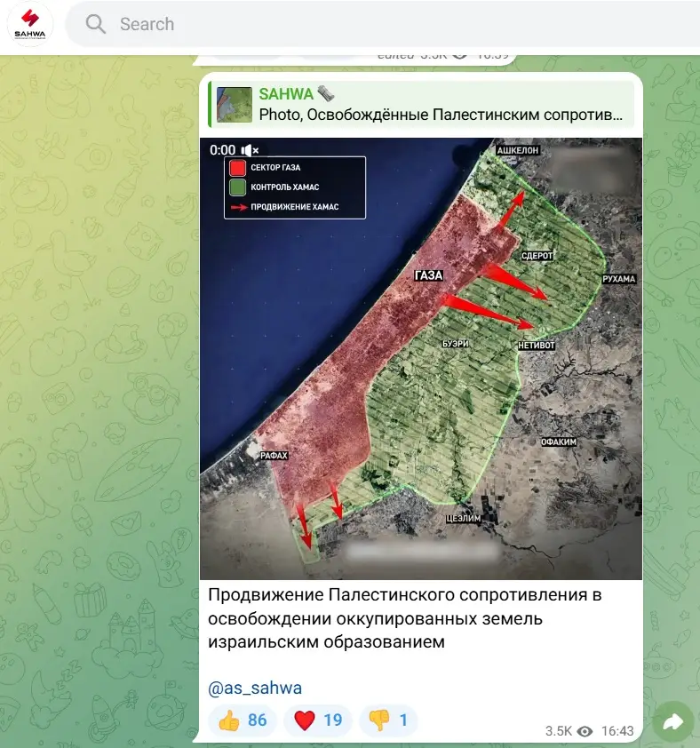
Task: Click the 16:43 message timestamp
Action: pos(616,731)
